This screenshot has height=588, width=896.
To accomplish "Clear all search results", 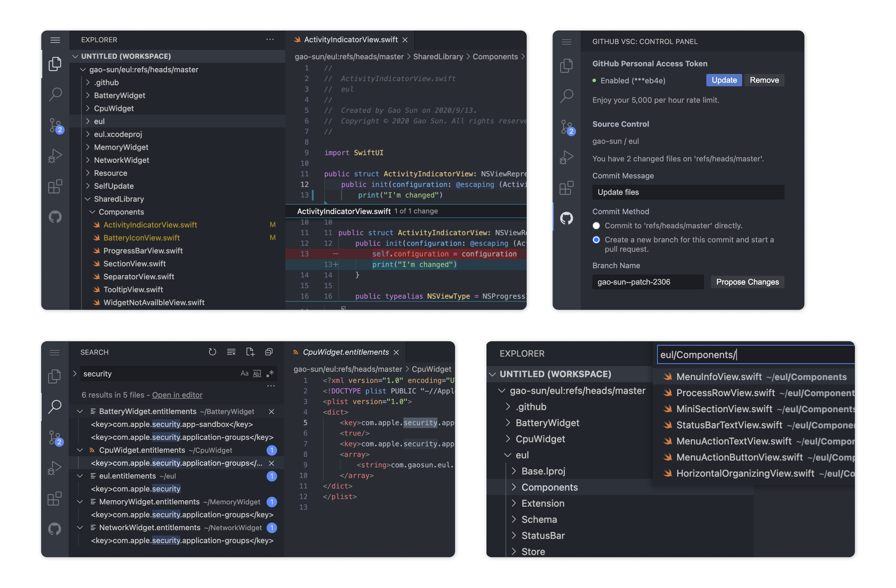I will (231, 352).
